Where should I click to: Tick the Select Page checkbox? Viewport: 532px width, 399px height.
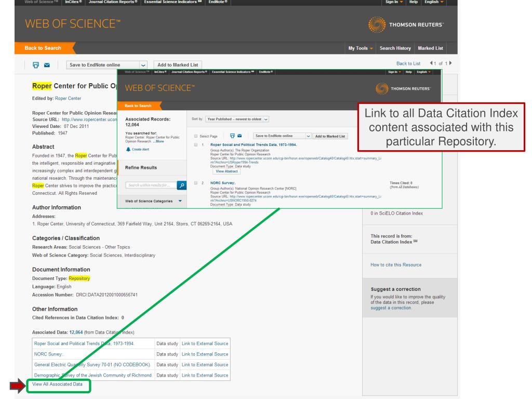(x=196, y=136)
